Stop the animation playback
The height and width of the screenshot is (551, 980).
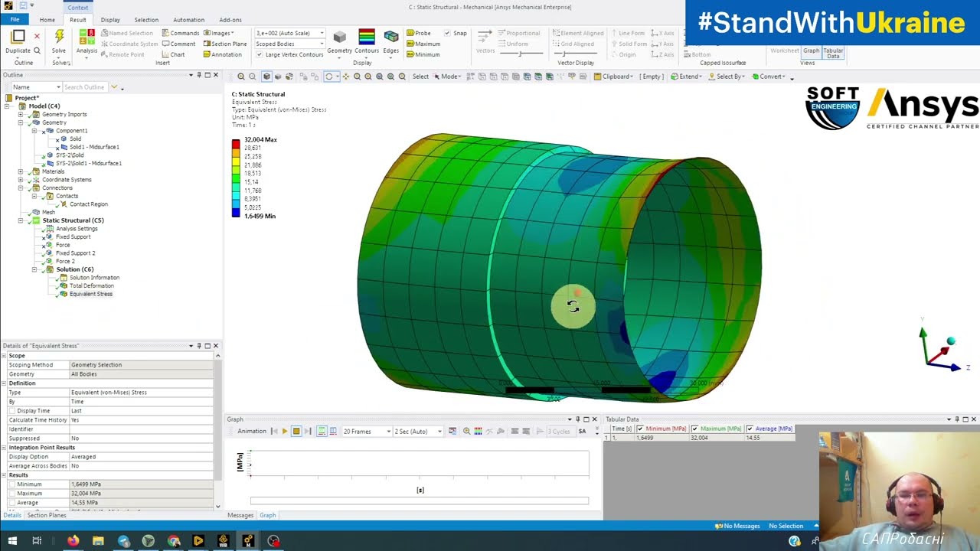296,432
